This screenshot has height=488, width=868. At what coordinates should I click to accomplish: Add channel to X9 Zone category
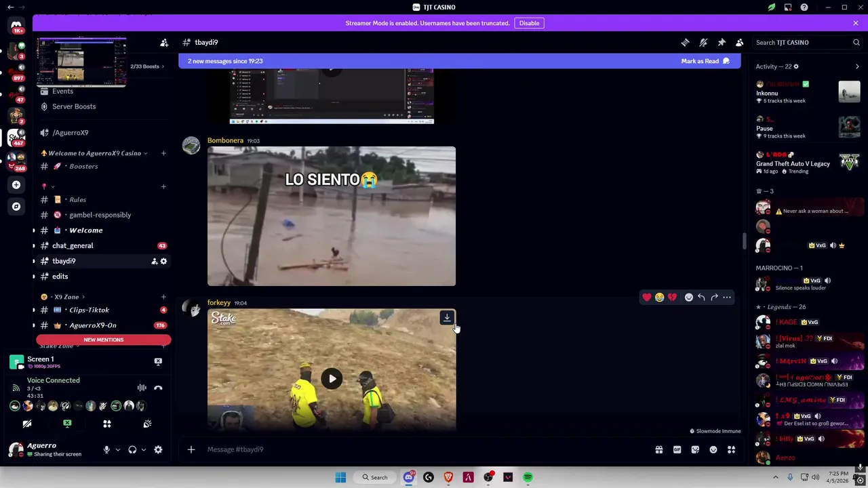point(163,297)
